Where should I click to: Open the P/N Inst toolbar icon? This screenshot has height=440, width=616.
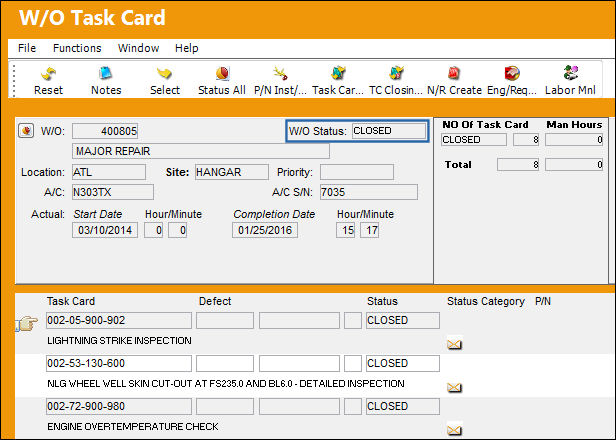280,73
